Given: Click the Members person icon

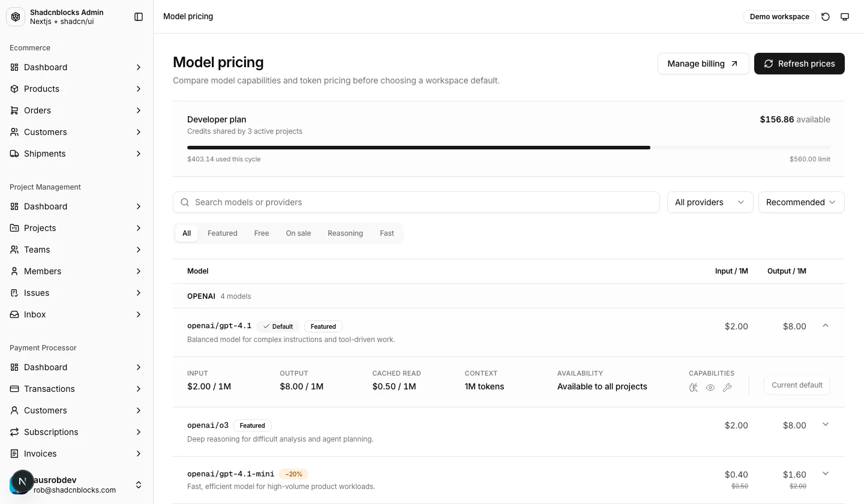Looking at the screenshot, I should point(14,271).
